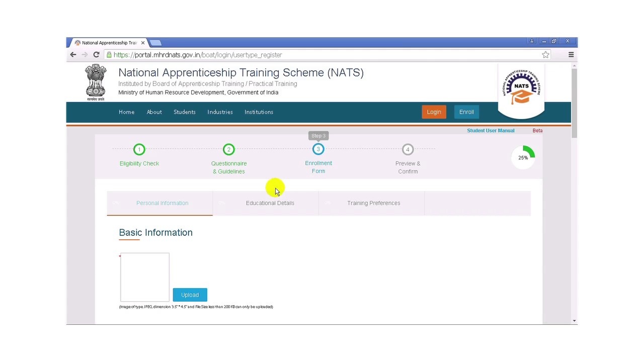644x362 pixels.
Task: Click the browser forward arrow
Action: pos(85,55)
